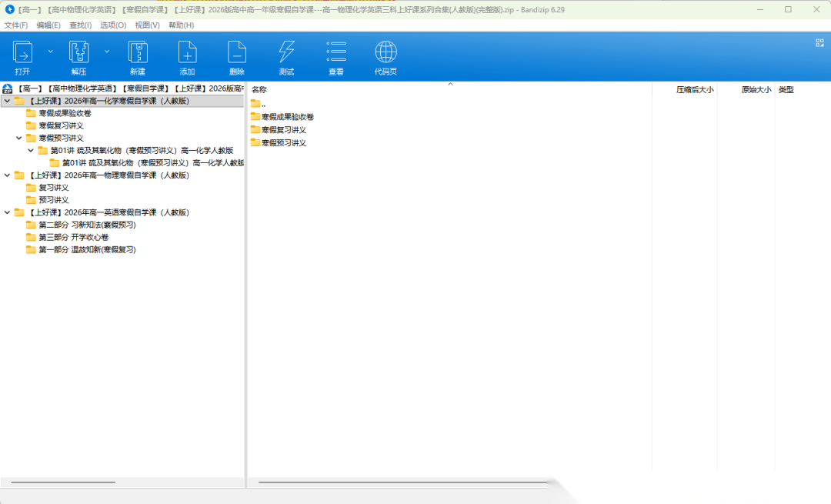
Task: Click the left panel horizontal scrollbar
Action: click(63, 482)
